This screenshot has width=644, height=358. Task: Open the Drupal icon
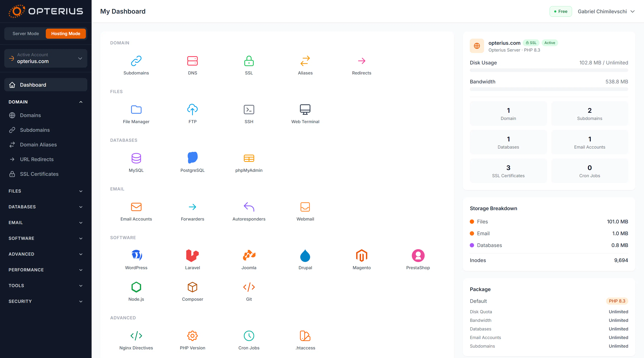305,255
